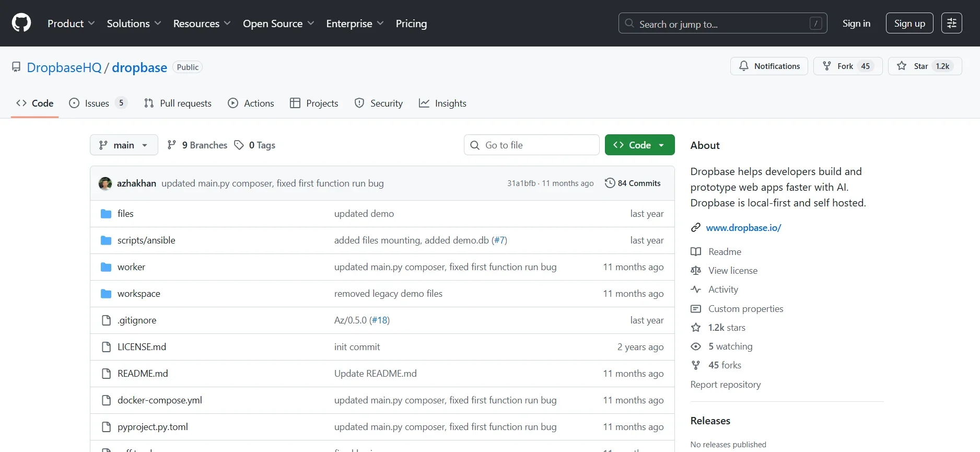The width and height of the screenshot is (980, 452).
Task: Click the book icon beside Readme
Action: (696, 252)
